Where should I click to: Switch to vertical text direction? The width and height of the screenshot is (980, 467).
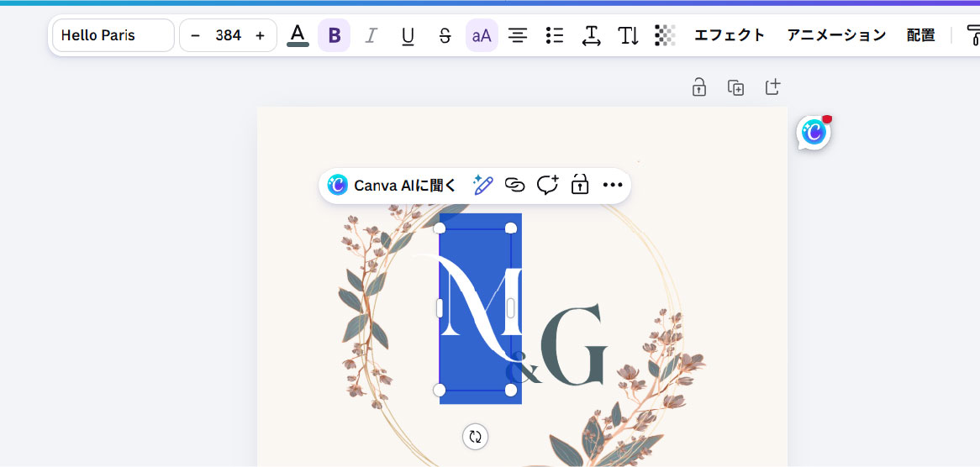[628, 35]
